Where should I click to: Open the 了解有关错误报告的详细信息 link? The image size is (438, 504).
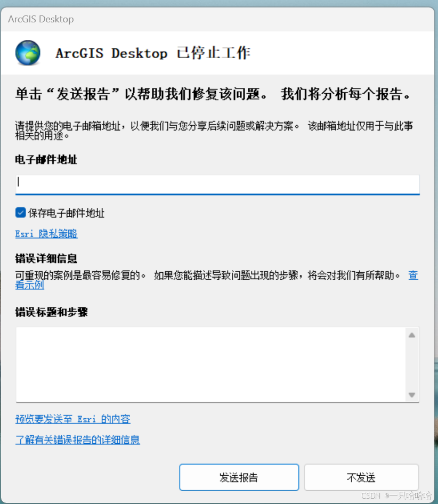tap(77, 440)
